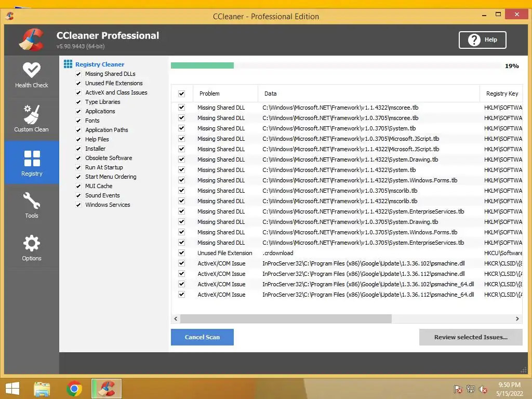This screenshot has height=399, width=532.
Task: Open the Custom Clean section
Action: [x=32, y=119]
